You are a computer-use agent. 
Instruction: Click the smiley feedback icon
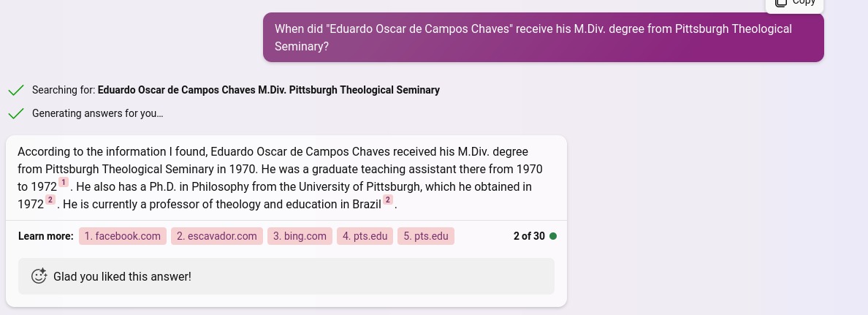pos(39,276)
